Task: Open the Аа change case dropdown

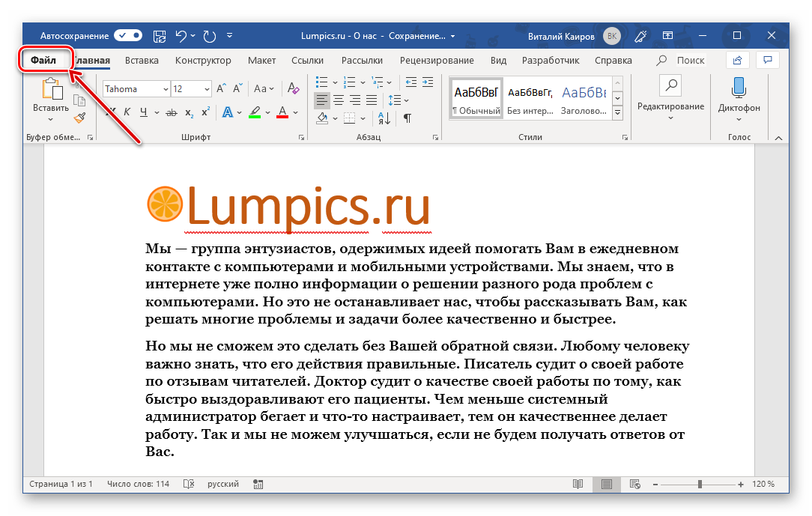Action: [x=264, y=88]
